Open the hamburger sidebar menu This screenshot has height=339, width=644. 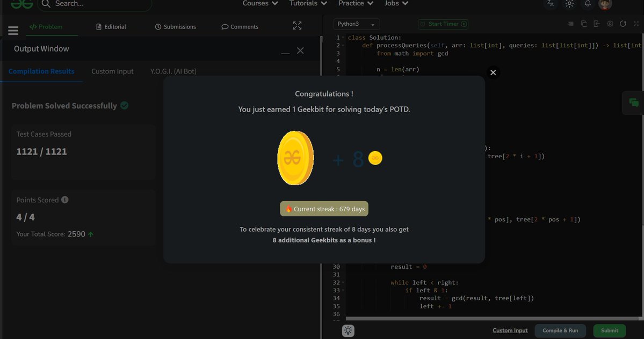[13, 31]
